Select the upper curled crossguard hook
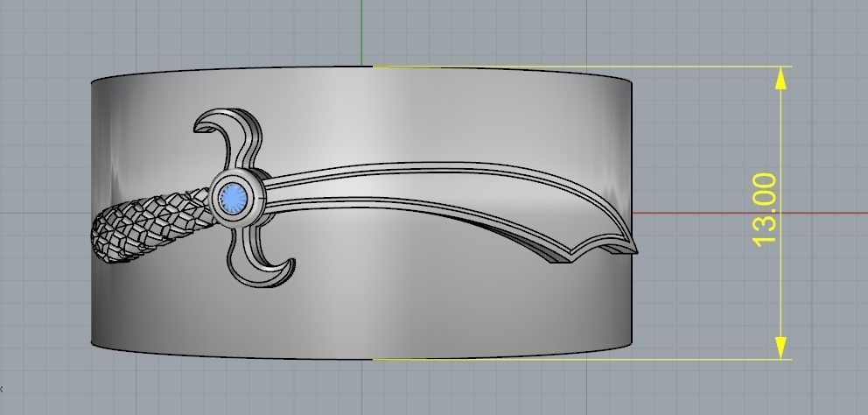Viewport: 868px width, 415px height. pyautogui.click(x=228, y=138)
